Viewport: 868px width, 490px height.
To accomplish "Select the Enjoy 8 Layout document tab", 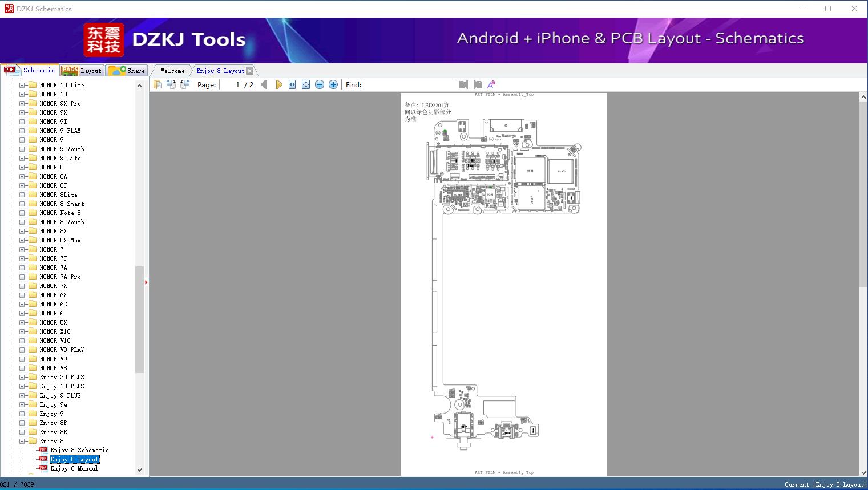I will [x=220, y=71].
